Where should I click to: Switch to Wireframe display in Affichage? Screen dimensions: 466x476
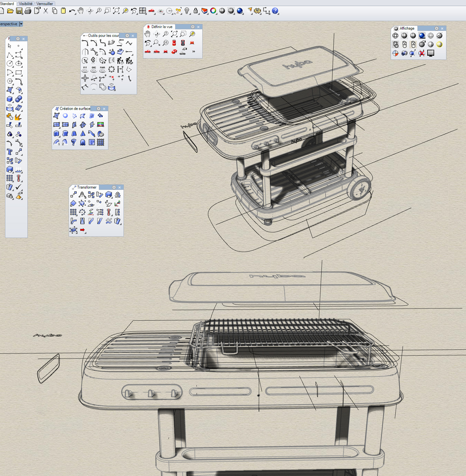point(395,36)
